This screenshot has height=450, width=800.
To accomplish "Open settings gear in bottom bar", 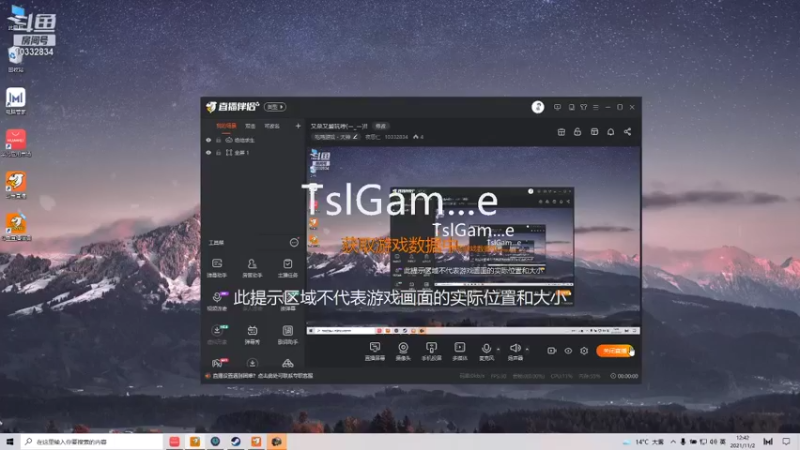I will (584, 351).
